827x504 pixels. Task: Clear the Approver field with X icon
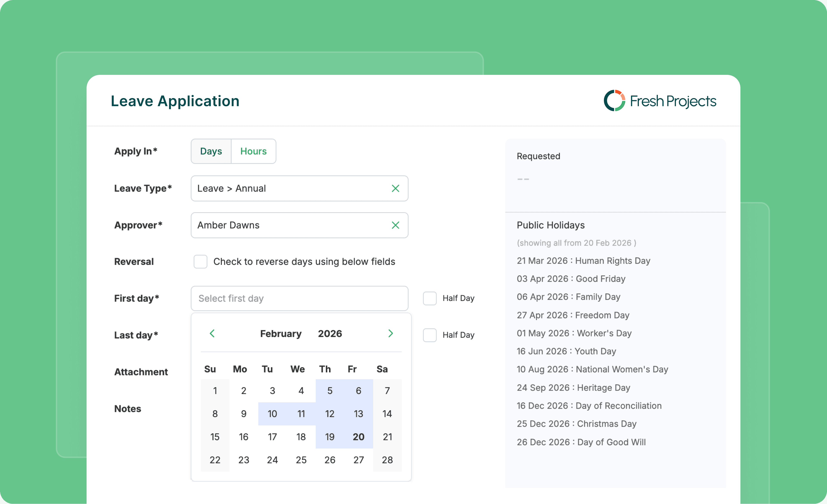[395, 225]
